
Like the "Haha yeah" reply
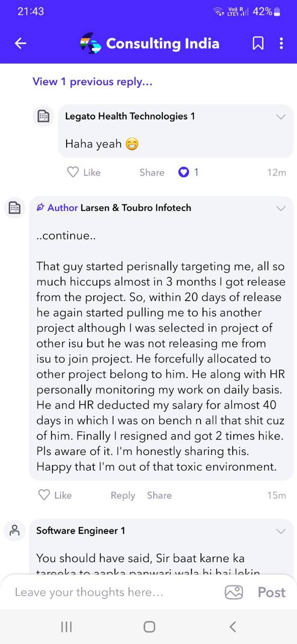point(84,172)
